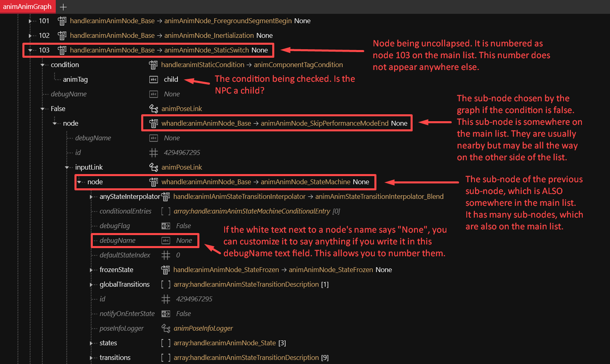This screenshot has width=610, height=364.
Task: Click the array icon next to conditionalEntries
Action: point(166,211)
